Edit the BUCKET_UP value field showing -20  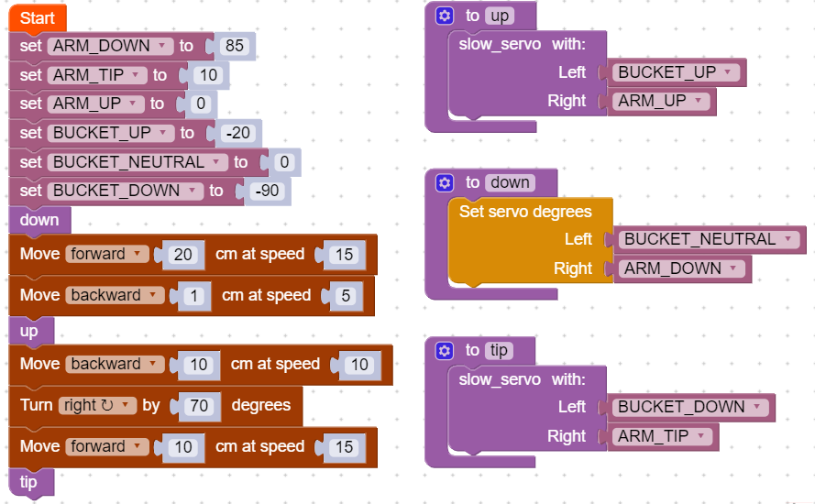point(237,133)
